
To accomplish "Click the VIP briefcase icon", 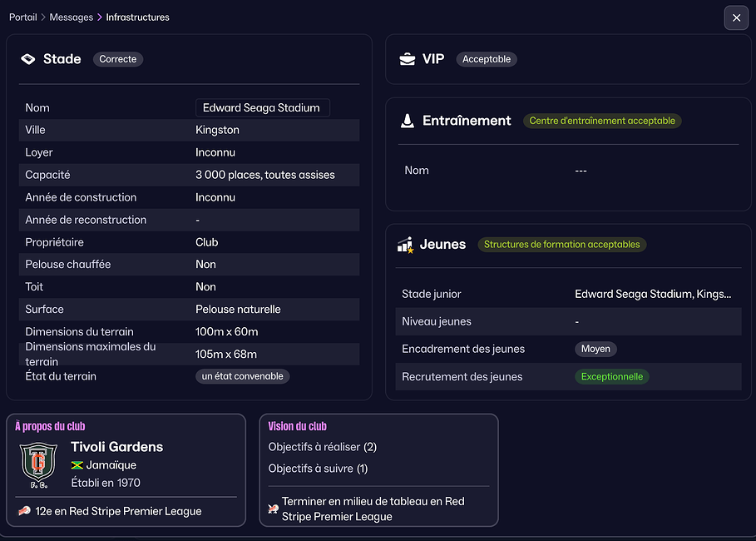I will (408, 59).
